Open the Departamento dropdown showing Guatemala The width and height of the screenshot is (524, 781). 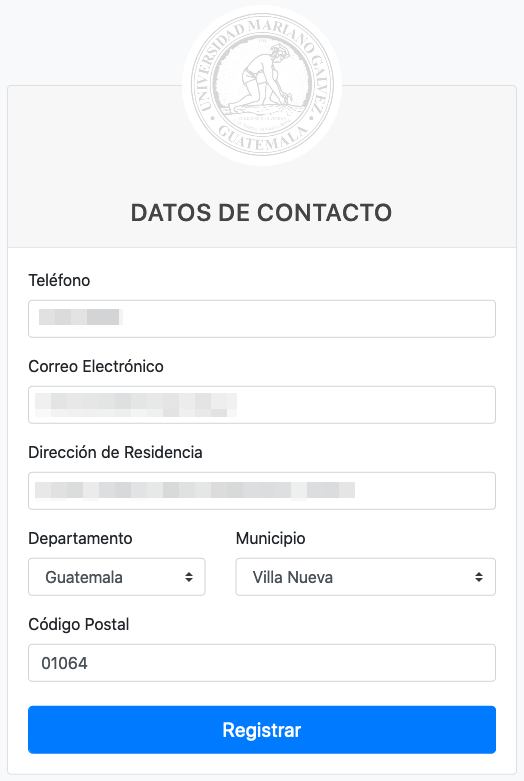click(x=117, y=577)
